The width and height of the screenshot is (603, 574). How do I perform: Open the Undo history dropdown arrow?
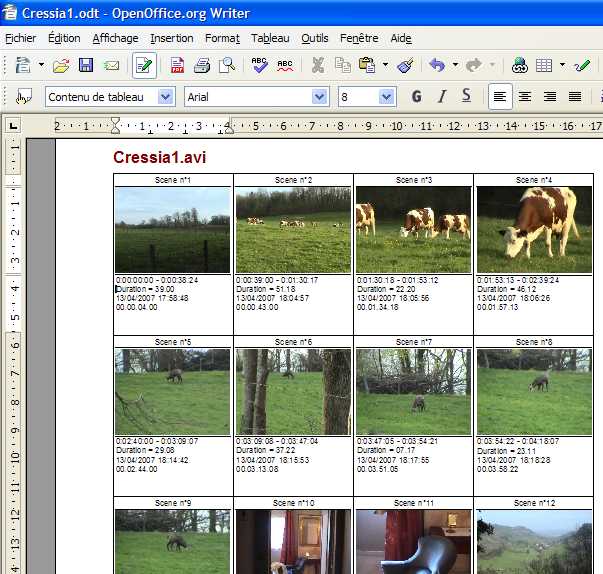(x=455, y=65)
